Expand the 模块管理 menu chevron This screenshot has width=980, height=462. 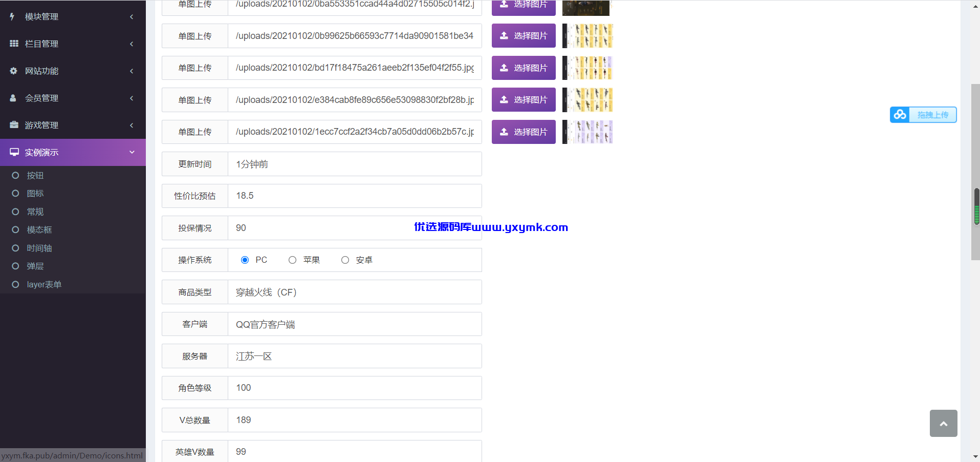point(132,17)
